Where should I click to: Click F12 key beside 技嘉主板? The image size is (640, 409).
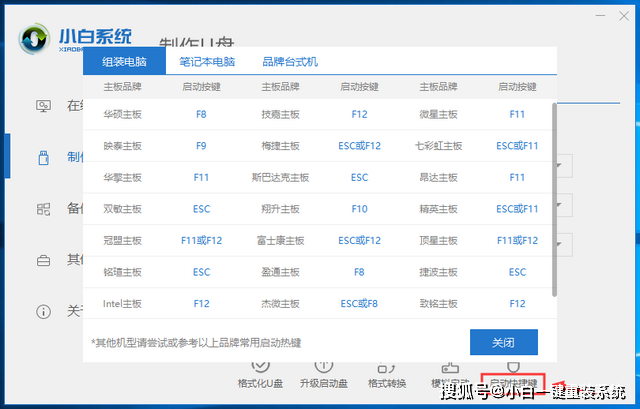(x=360, y=114)
